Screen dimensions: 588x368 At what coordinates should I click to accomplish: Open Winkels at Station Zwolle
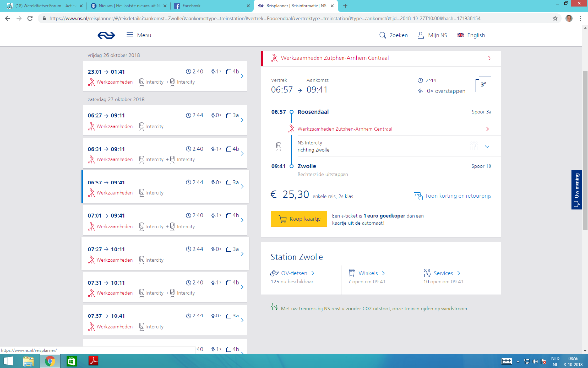pyautogui.click(x=367, y=273)
